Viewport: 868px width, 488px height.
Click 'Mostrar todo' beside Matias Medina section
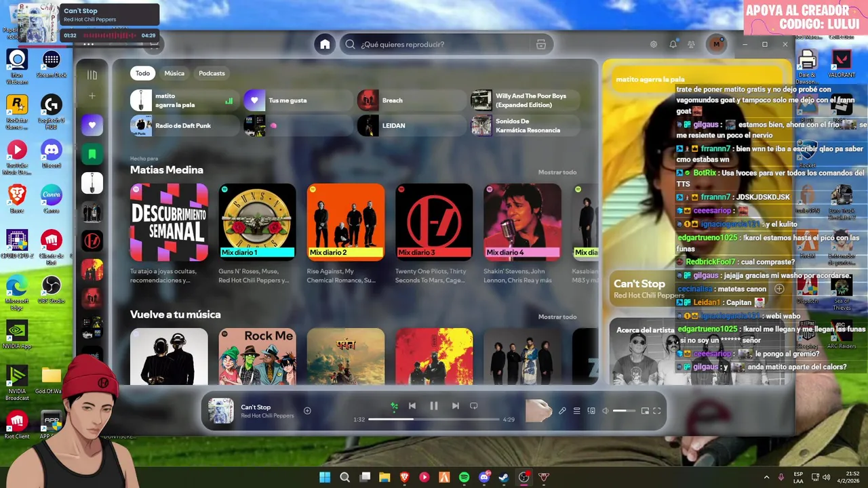[557, 172]
